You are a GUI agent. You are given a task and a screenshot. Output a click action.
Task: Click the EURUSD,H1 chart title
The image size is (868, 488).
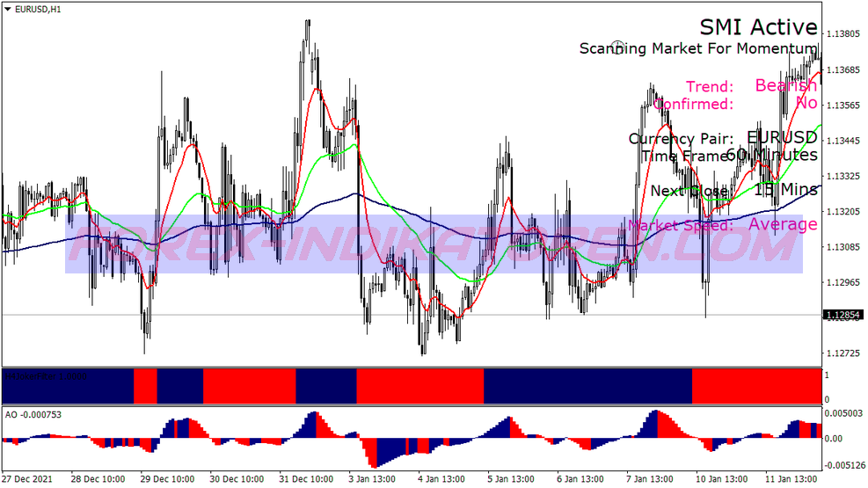38,9
